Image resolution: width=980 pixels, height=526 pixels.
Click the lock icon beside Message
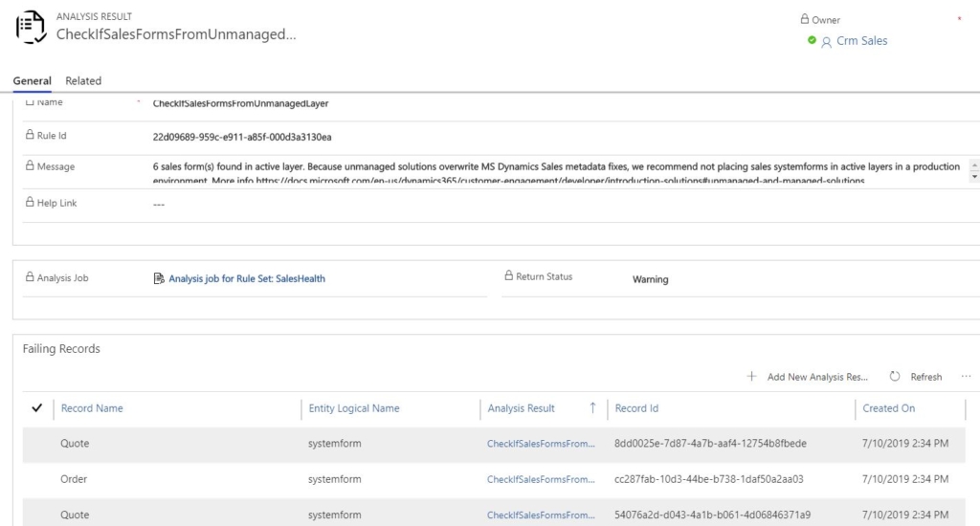pyautogui.click(x=29, y=166)
